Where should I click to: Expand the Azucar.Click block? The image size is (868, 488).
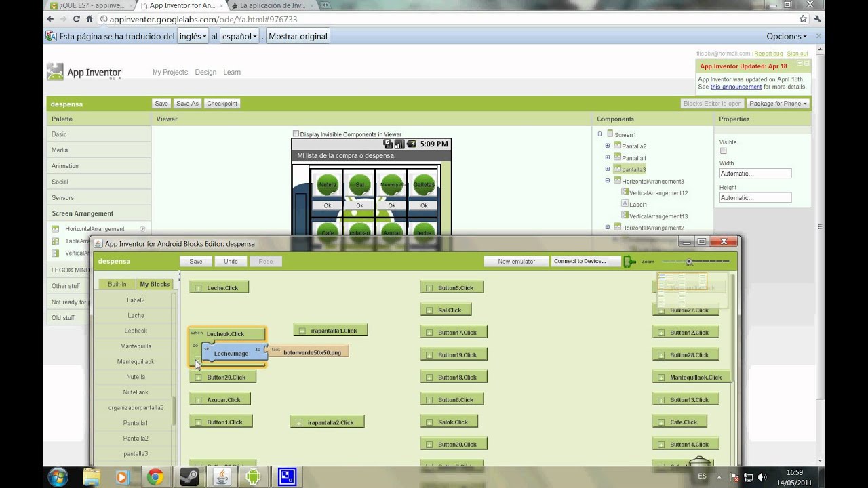[x=198, y=400]
